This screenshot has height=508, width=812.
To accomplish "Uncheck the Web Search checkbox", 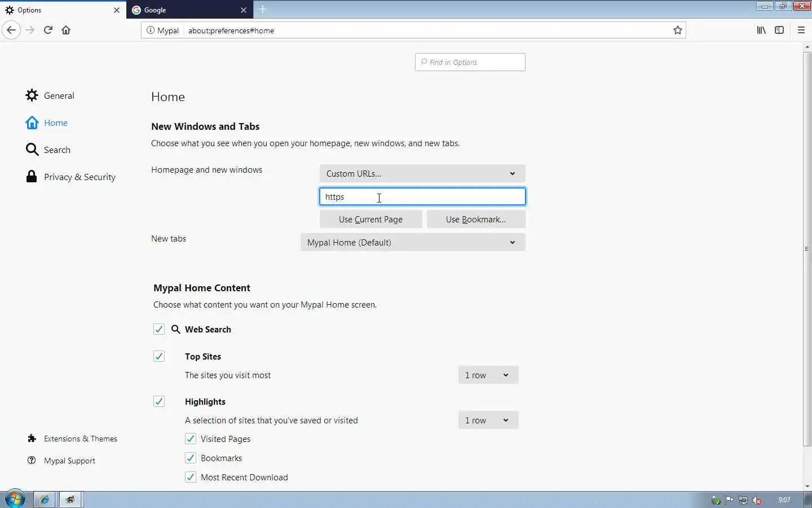I will pyautogui.click(x=159, y=329).
